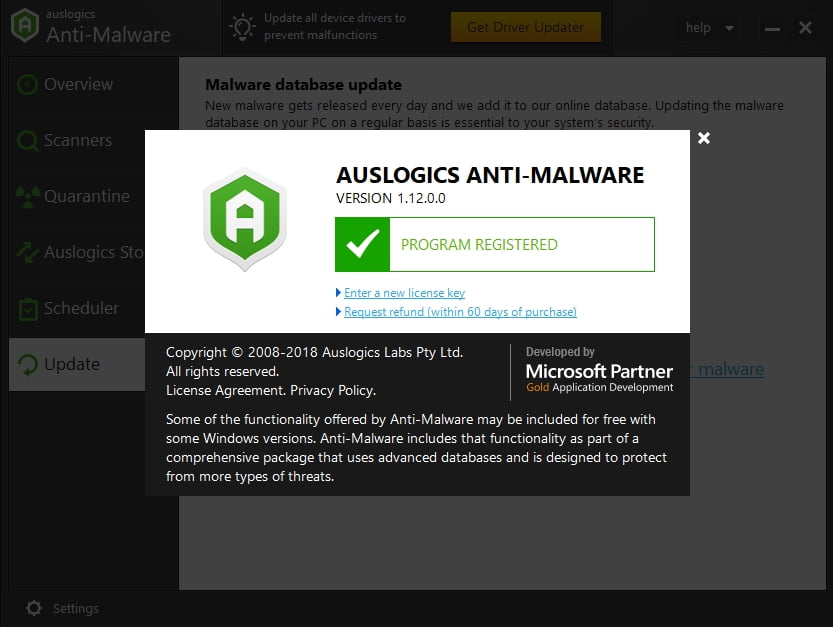Click the Settings gear icon
This screenshot has width=833, height=627.
pyautogui.click(x=34, y=608)
